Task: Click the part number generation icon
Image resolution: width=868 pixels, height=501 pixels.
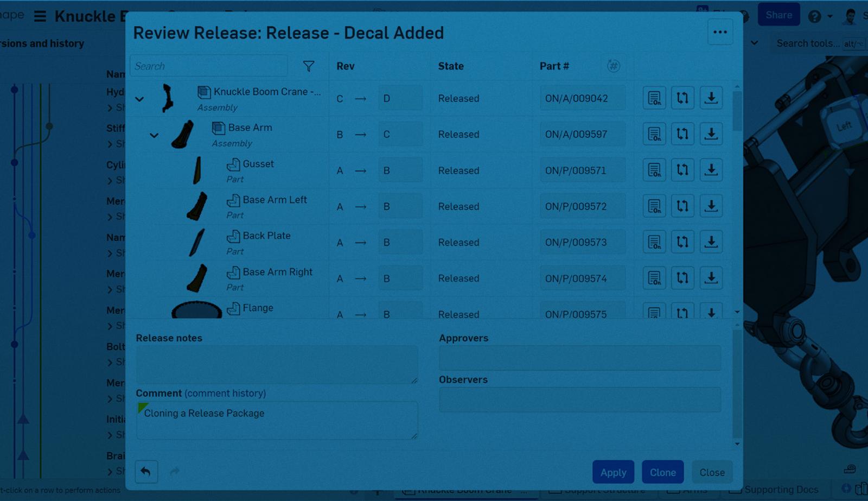Action: click(x=613, y=66)
